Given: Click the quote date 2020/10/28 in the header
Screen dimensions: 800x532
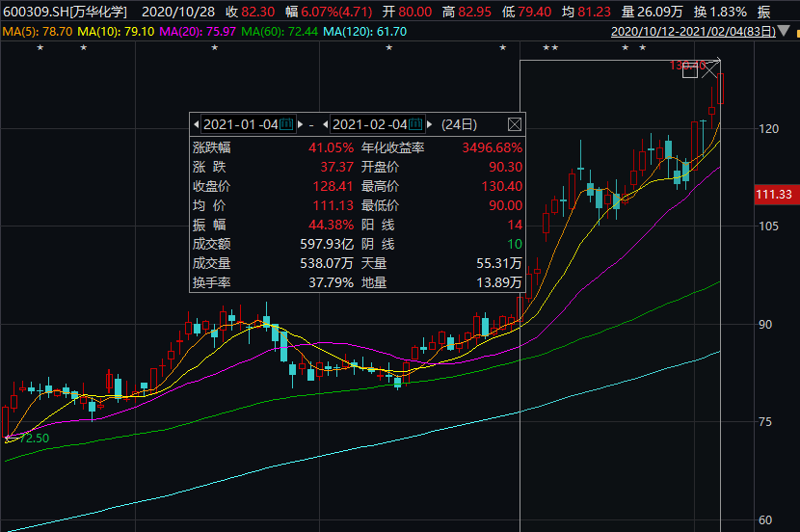Looking at the screenshot, I should tap(178, 12).
